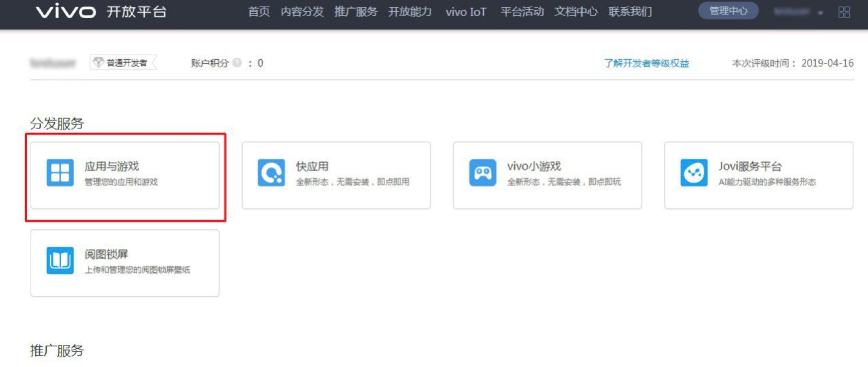Image resolution: width=868 pixels, height=367 pixels.
Task: Click the 账户积分 label
Action: pyautogui.click(x=209, y=63)
